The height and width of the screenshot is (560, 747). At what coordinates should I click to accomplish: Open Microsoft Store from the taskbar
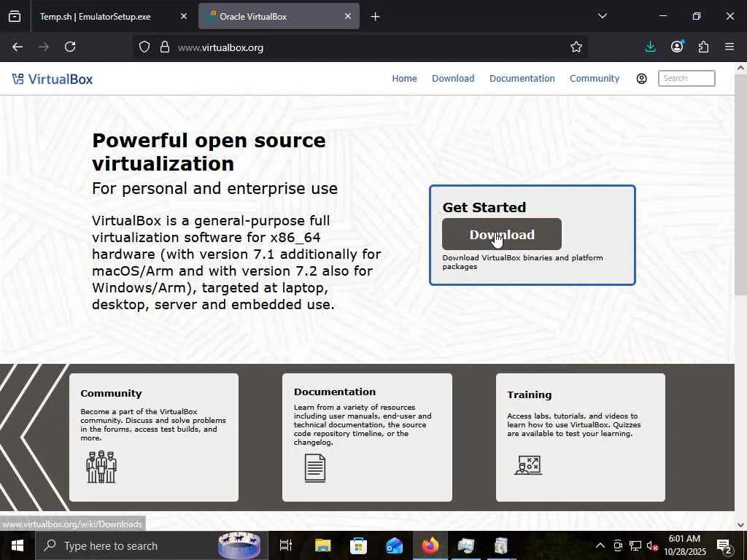pos(358,545)
